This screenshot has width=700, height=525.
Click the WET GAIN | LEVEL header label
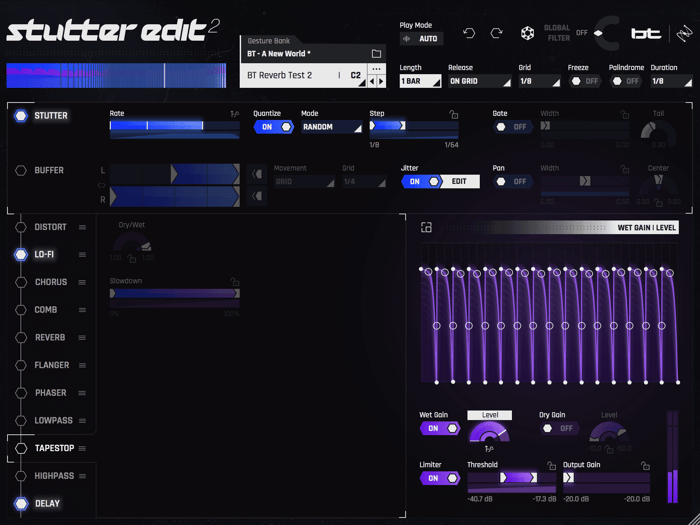646,228
